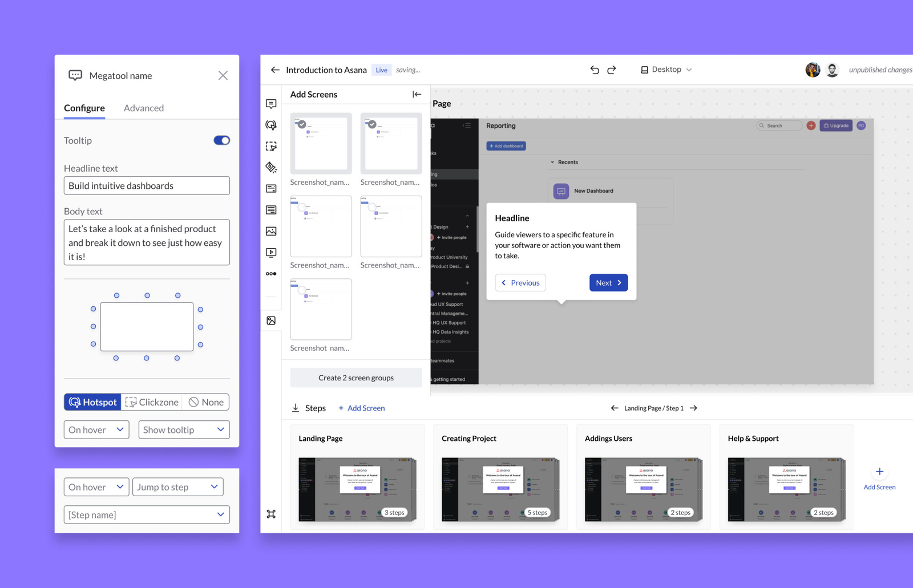Click the undo arrow icon
913x588 pixels.
[595, 70]
